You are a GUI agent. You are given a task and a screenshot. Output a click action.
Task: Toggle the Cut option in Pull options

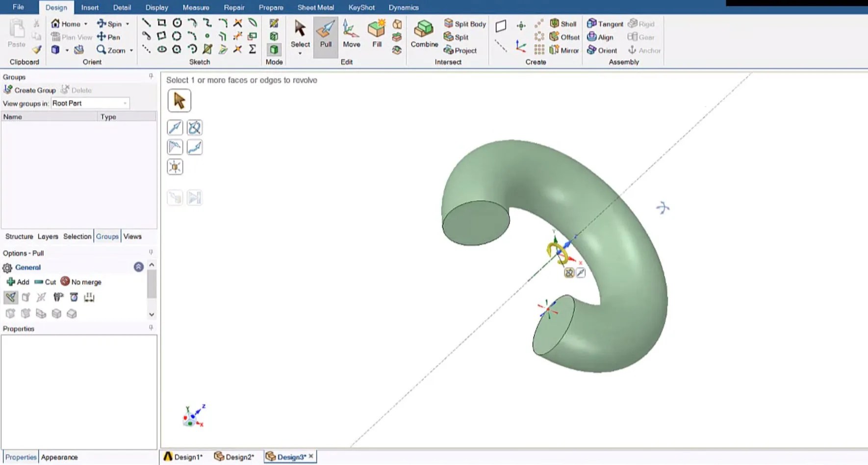tap(45, 282)
